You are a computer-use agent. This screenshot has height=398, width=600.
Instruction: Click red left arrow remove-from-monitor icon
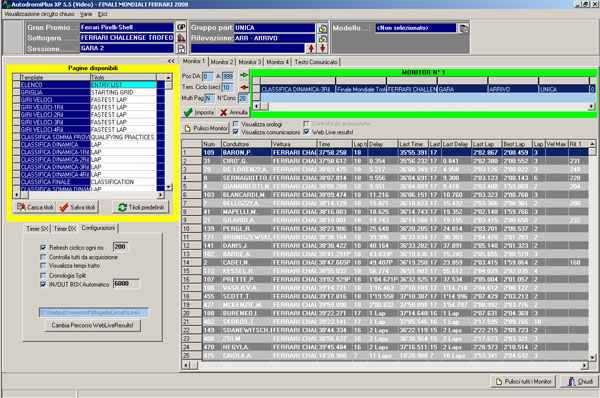(244, 87)
